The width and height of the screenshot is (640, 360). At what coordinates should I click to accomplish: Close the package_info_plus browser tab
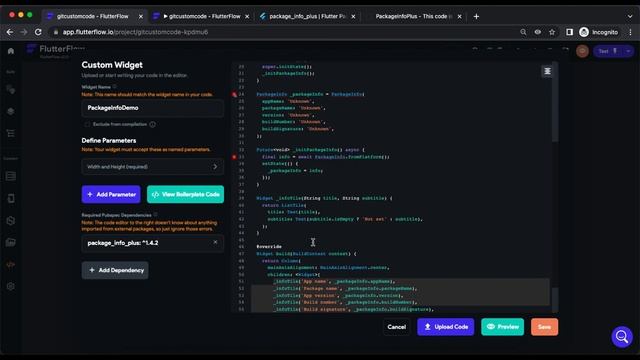pyautogui.click(x=353, y=16)
